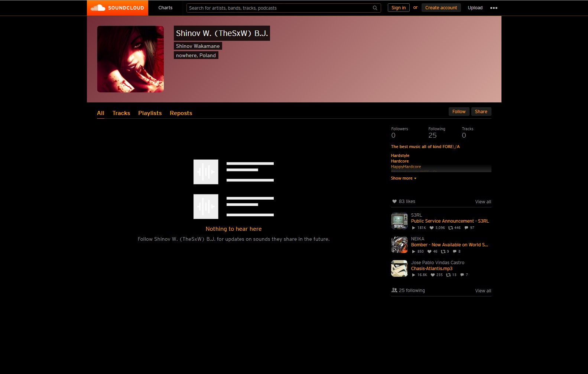Click the Hardcore description text

[400, 161]
